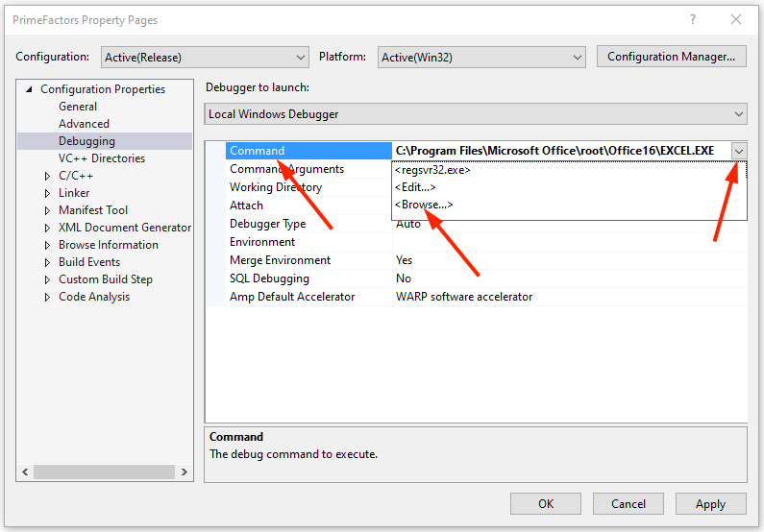Click the WARP software accelerator value
The width and height of the screenshot is (764, 532).
[x=464, y=297]
